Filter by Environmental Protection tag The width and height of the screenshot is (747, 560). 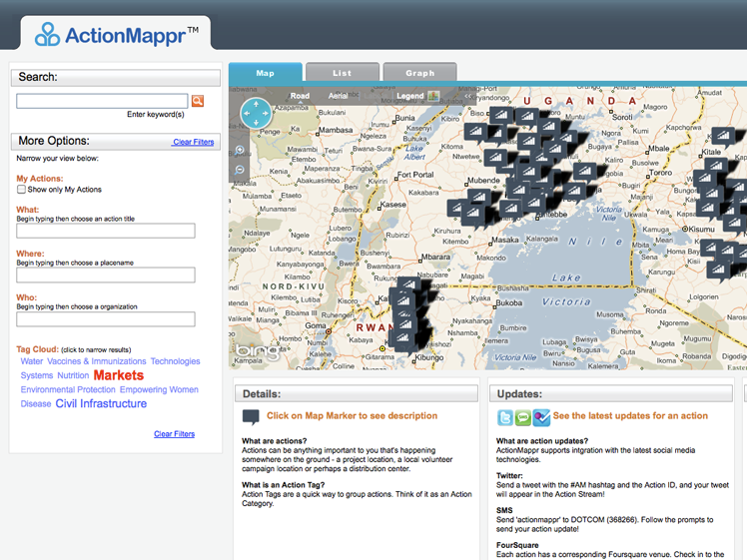tap(68, 389)
